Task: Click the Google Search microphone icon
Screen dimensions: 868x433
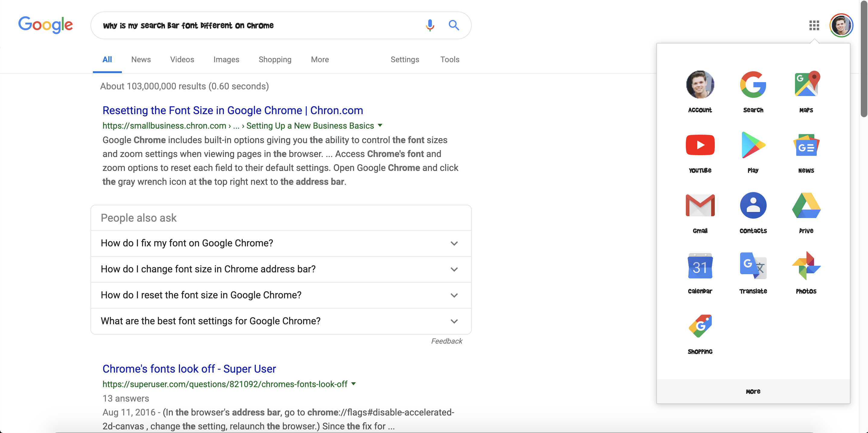Action: tap(429, 25)
